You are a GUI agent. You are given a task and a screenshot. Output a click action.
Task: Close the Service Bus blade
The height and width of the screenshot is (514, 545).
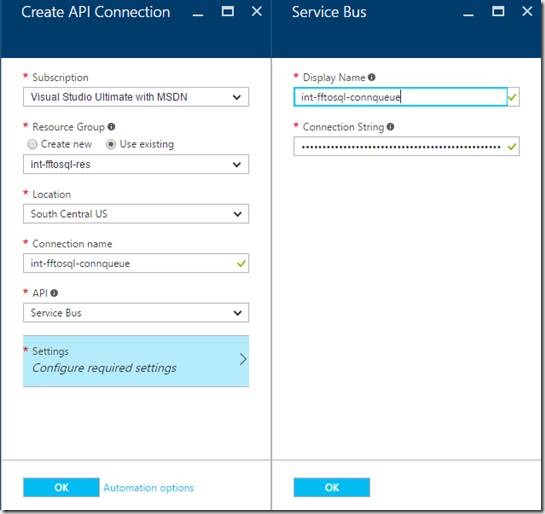pyautogui.click(x=527, y=11)
